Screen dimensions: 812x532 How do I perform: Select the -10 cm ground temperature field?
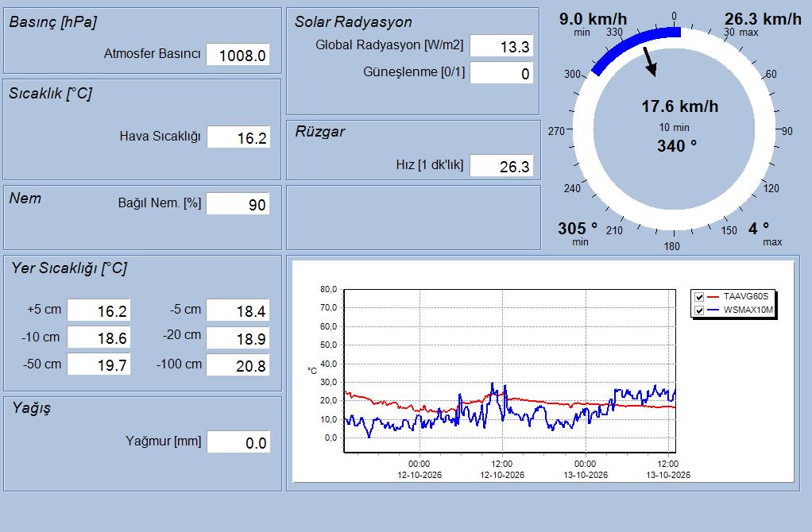(x=99, y=337)
